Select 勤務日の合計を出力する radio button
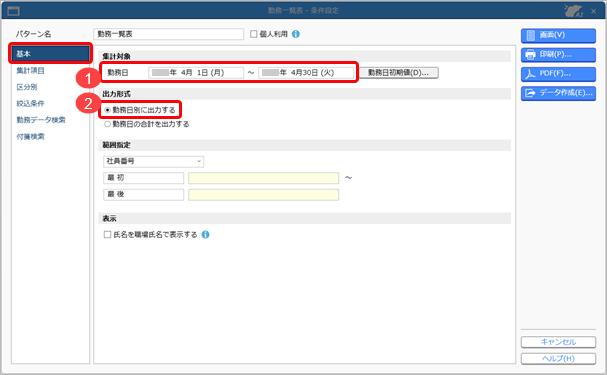This screenshot has width=607, height=375. [x=107, y=124]
